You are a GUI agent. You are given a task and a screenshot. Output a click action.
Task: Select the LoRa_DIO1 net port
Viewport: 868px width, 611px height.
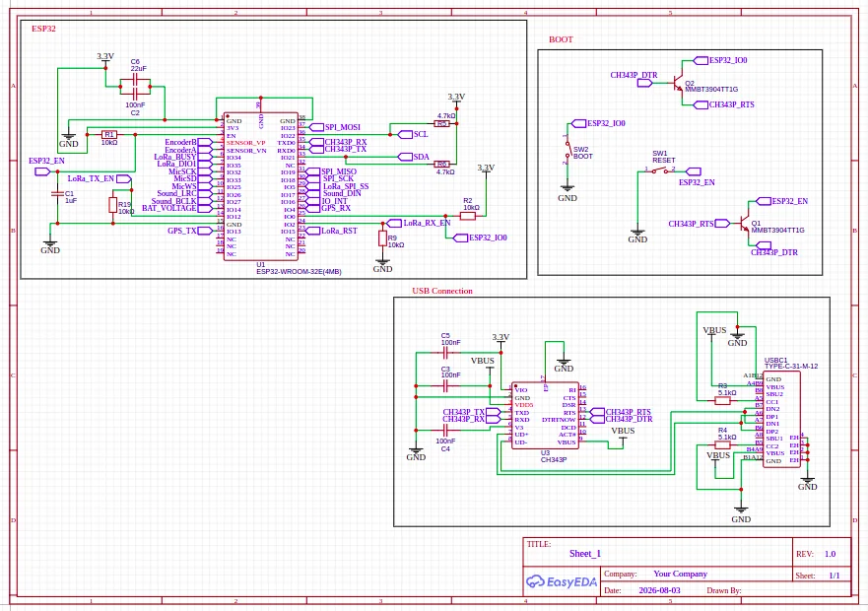184,164
